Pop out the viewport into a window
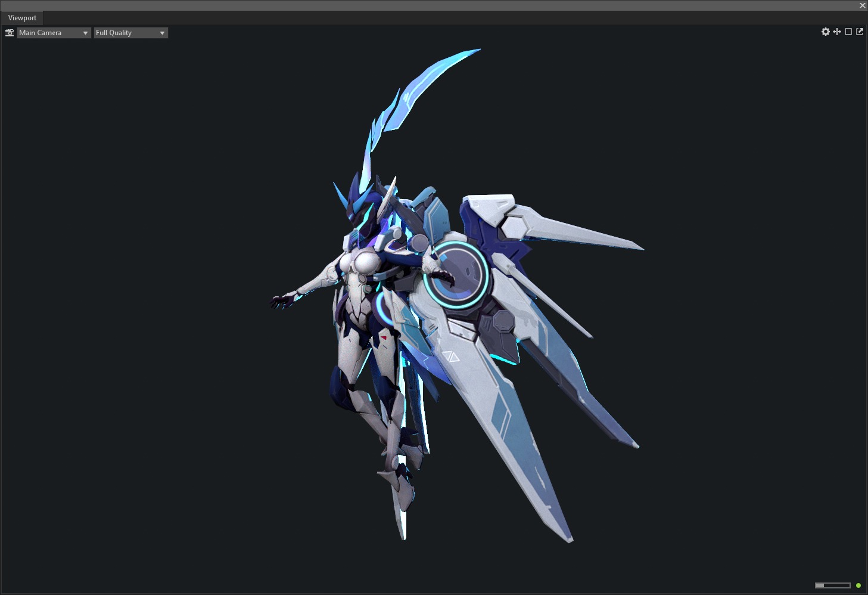 pyautogui.click(x=860, y=32)
